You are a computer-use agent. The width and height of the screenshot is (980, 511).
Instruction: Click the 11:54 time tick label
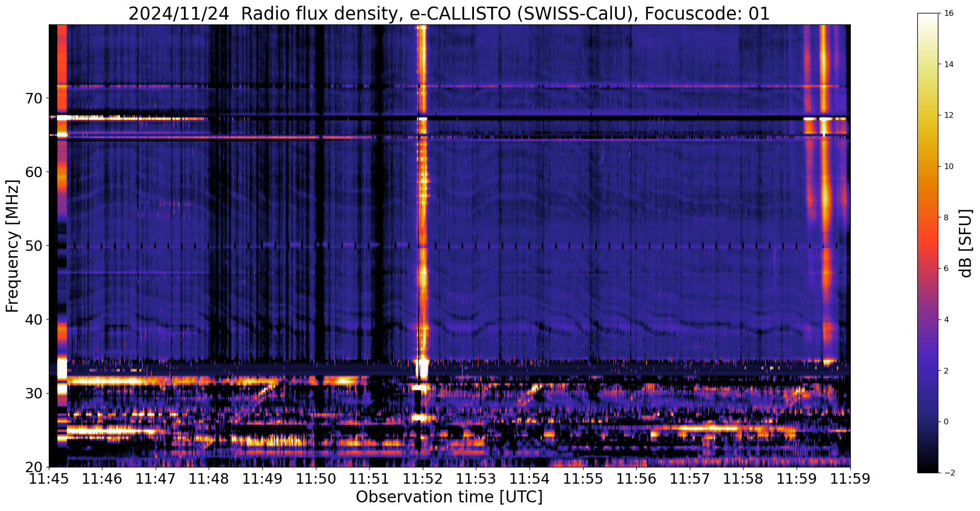tap(529, 479)
